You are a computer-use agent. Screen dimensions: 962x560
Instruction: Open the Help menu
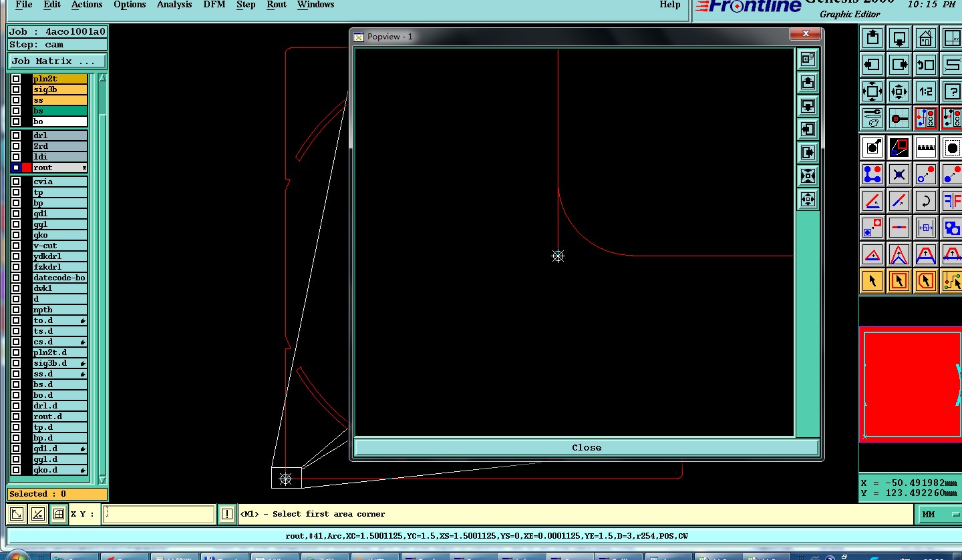[669, 5]
